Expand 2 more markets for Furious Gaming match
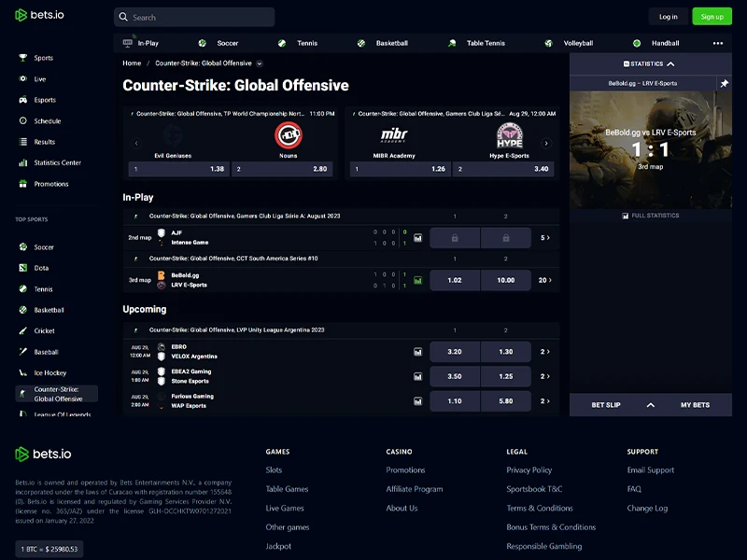Image resolution: width=747 pixels, height=560 pixels. coord(545,401)
